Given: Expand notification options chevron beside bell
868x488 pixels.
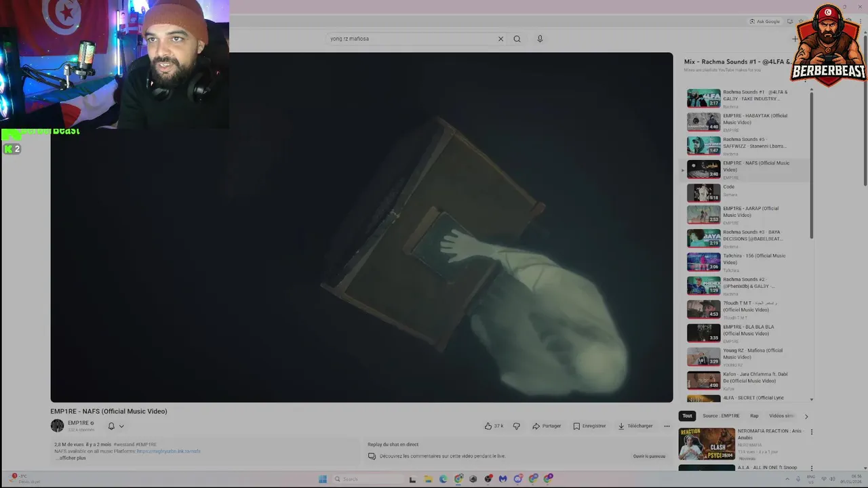Looking at the screenshot, I should (x=121, y=426).
